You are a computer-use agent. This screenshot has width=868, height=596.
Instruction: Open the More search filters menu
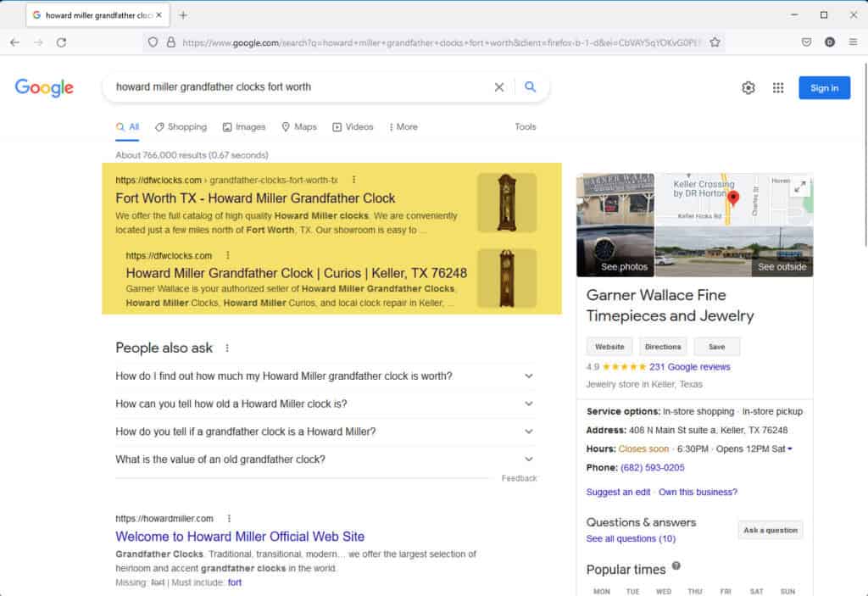403,127
